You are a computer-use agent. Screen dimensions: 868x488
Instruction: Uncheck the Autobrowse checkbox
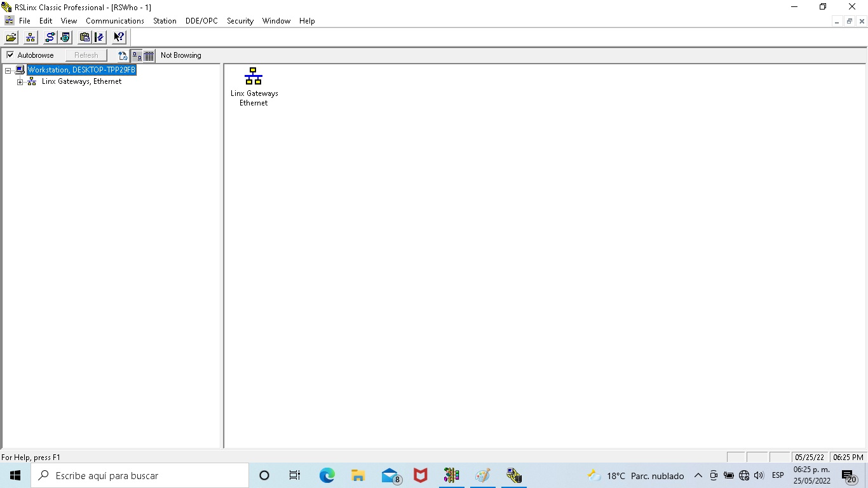tap(10, 55)
